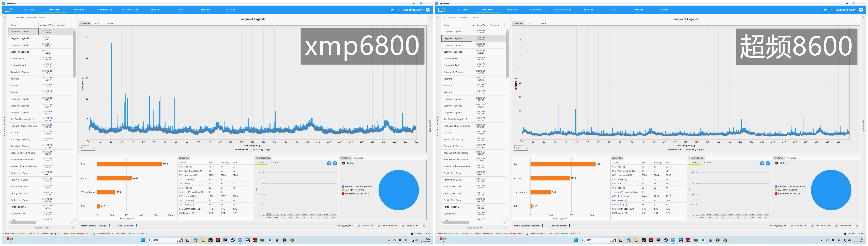Open CapFrameX.com link in right window
The width and height of the screenshot is (868, 246).
coord(846,10)
